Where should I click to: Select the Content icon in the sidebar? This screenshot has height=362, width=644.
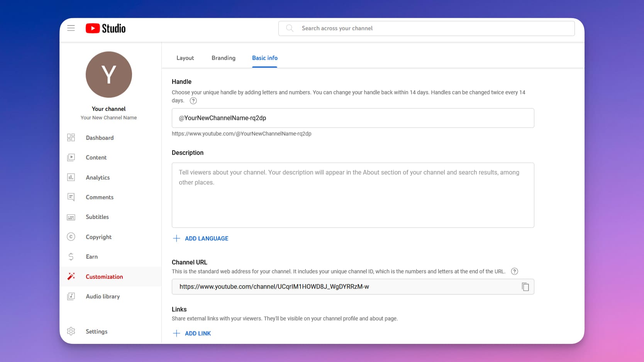(71, 157)
